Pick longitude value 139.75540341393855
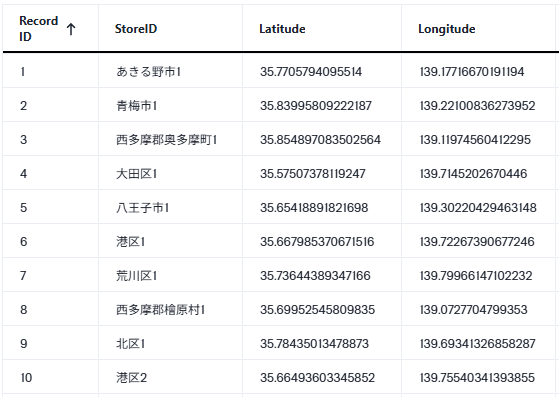The height and width of the screenshot is (397, 559). (x=477, y=378)
